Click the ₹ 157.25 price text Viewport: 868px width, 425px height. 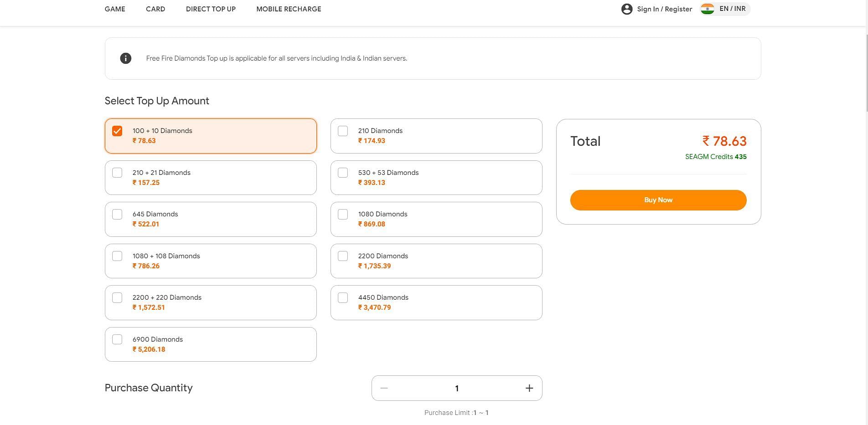pos(146,183)
